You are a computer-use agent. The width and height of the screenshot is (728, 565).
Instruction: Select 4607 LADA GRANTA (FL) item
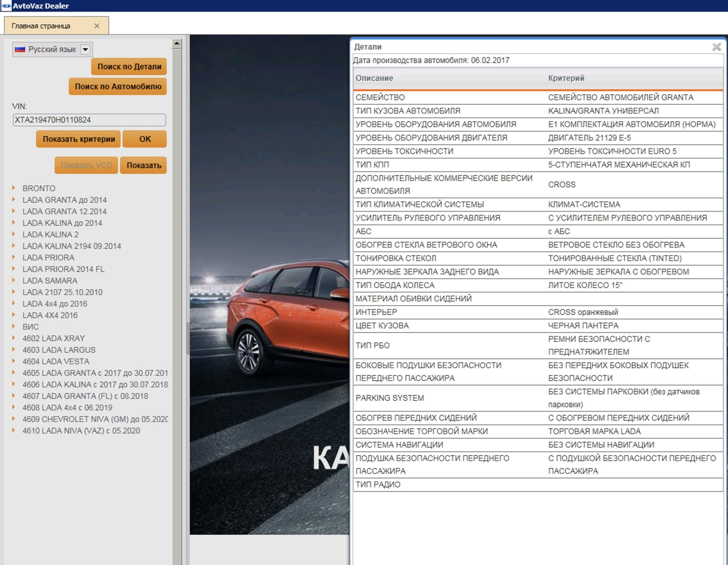coord(85,396)
